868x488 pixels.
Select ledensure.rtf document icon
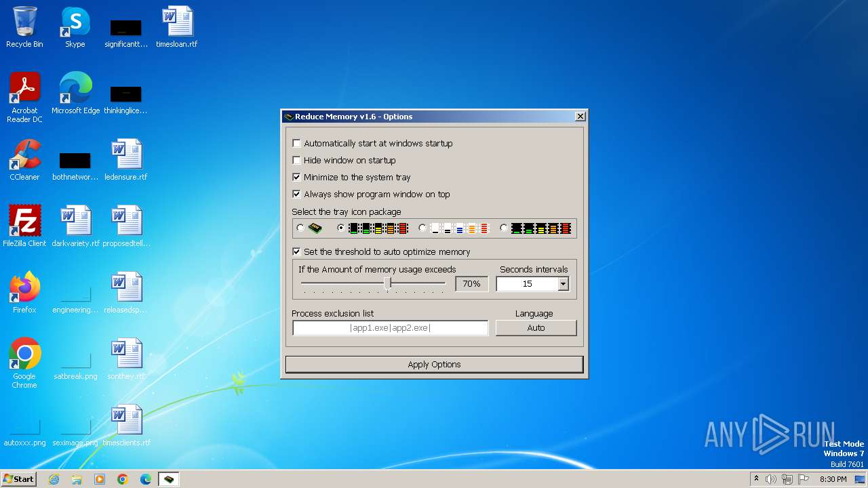pos(126,160)
